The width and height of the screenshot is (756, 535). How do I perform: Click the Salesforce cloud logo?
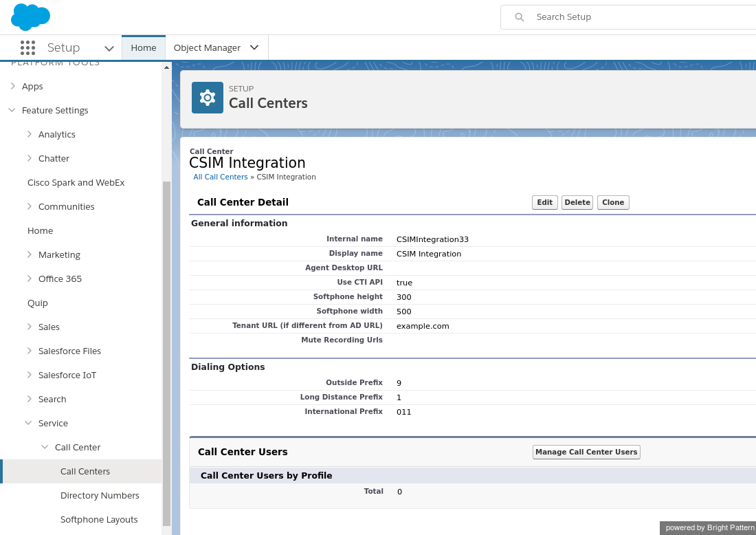(30, 17)
